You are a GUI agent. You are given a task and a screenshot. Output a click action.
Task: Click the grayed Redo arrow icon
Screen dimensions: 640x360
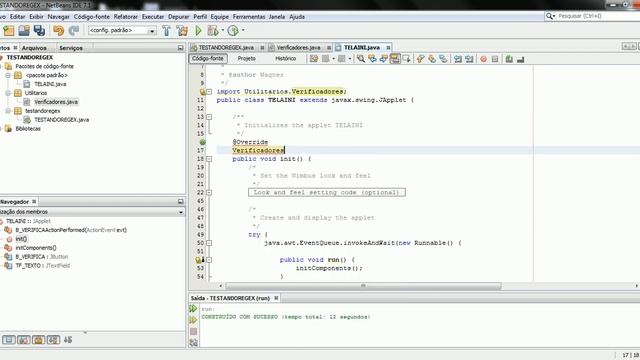point(74,31)
